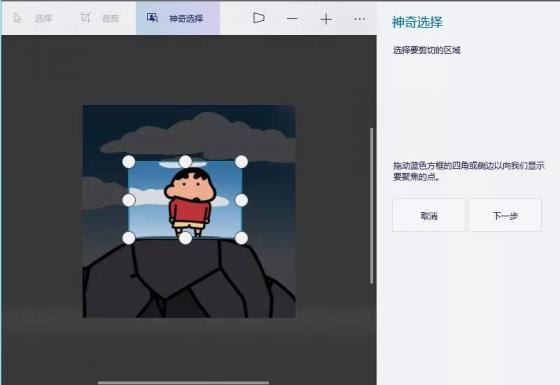Image resolution: width=560 pixels, height=385 pixels.
Task: Click the bottom-right selection corner handle
Action: (x=241, y=238)
